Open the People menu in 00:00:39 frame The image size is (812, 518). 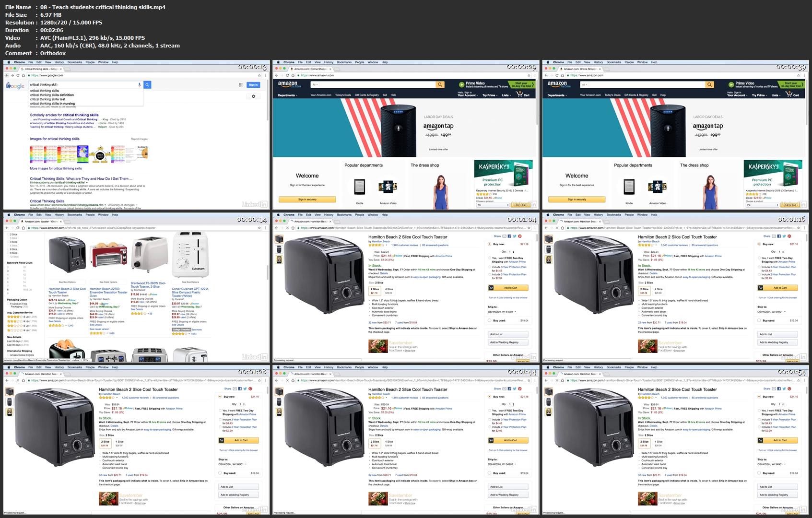point(629,62)
